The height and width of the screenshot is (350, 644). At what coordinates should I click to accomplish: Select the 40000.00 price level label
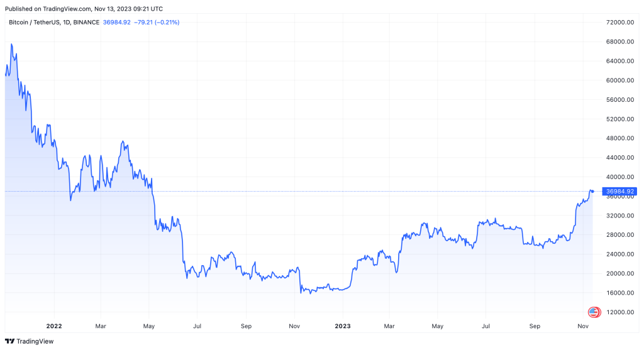[x=619, y=177]
